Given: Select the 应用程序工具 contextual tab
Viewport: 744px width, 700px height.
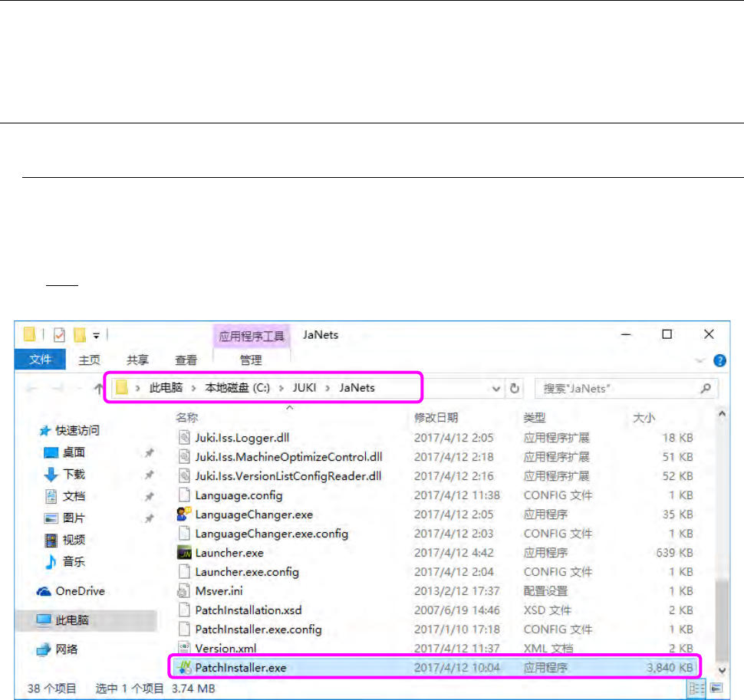Looking at the screenshot, I should [251, 337].
